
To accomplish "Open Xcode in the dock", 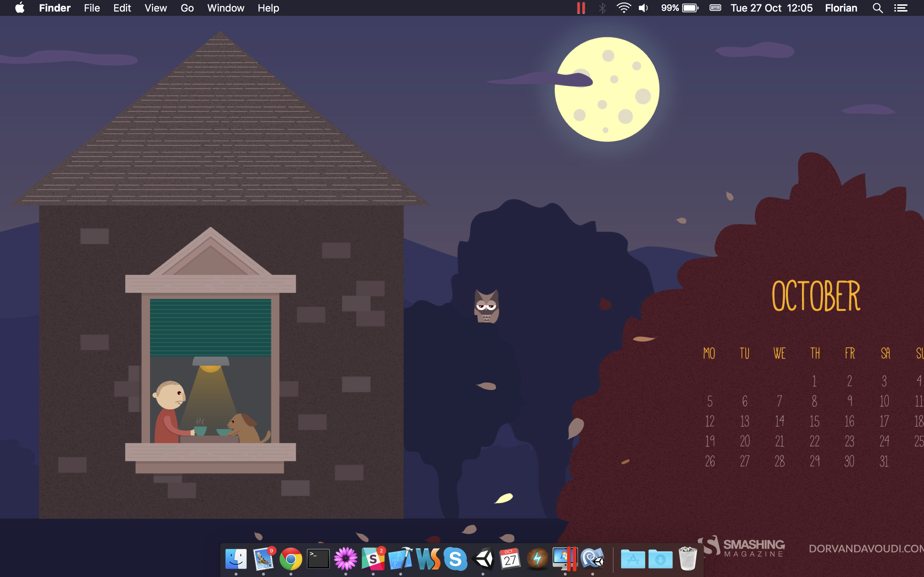I will point(401,559).
